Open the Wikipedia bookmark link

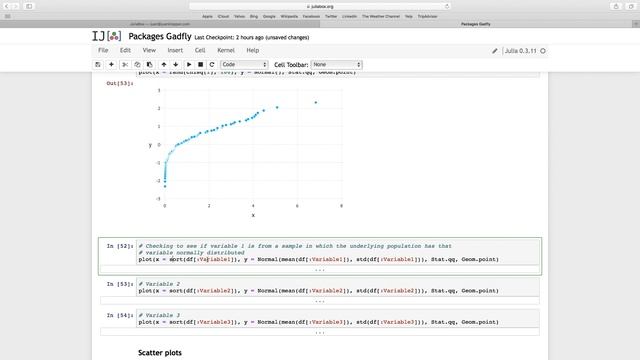(x=289, y=16)
